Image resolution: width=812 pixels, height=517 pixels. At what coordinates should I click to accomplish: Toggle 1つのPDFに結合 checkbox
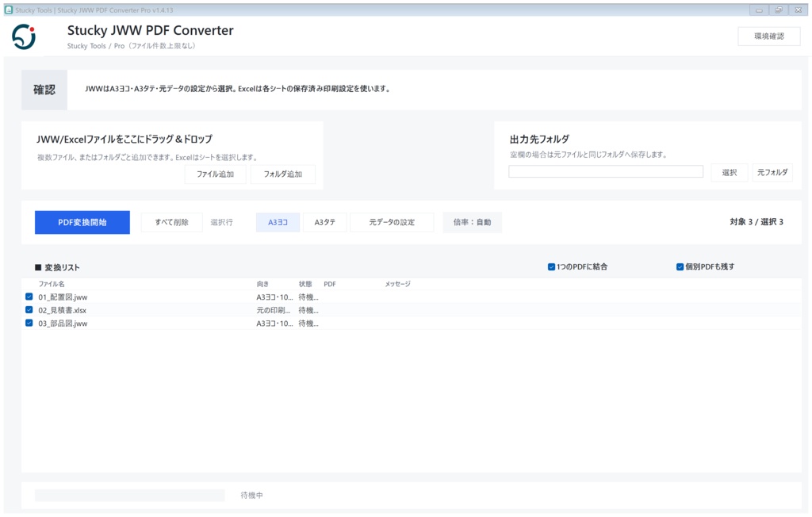point(552,266)
